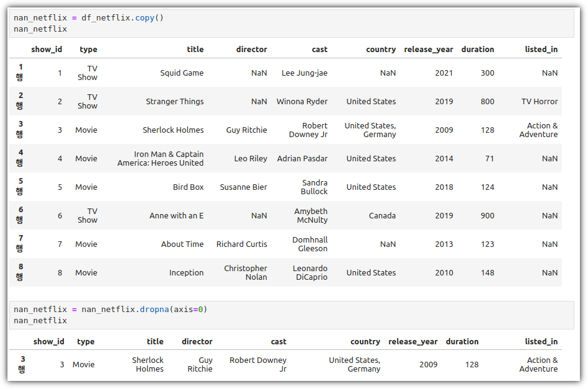Click the 'Susanne Bier' director cell

pyautogui.click(x=243, y=187)
